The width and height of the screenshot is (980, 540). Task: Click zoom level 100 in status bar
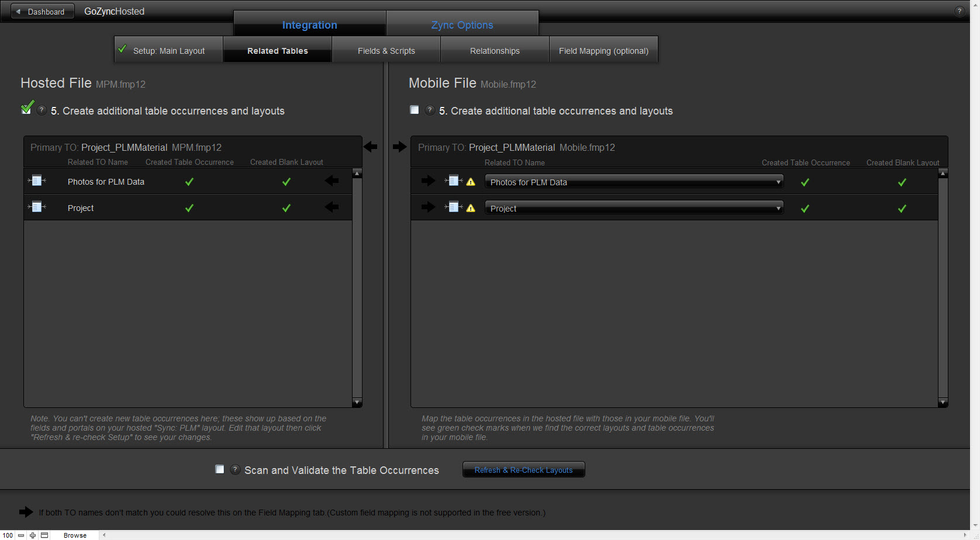[x=8, y=535]
